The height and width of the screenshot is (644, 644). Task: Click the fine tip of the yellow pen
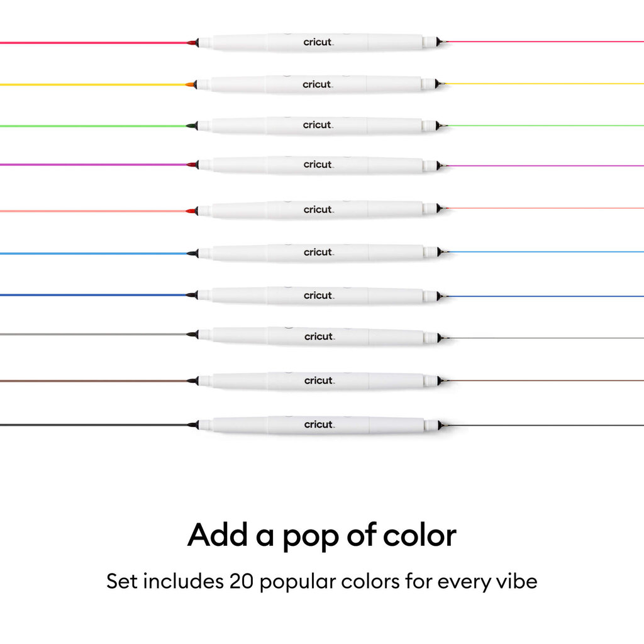(x=441, y=84)
